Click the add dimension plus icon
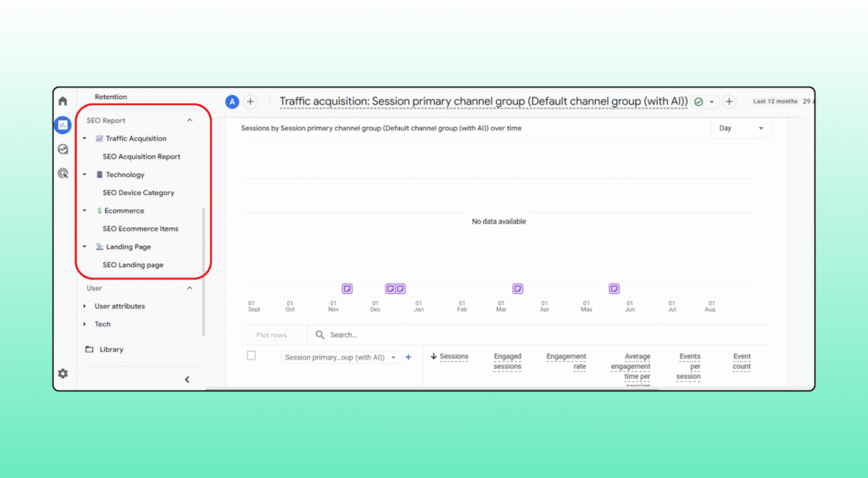The width and height of the screenshot is (868, 478). click(408, 358)
